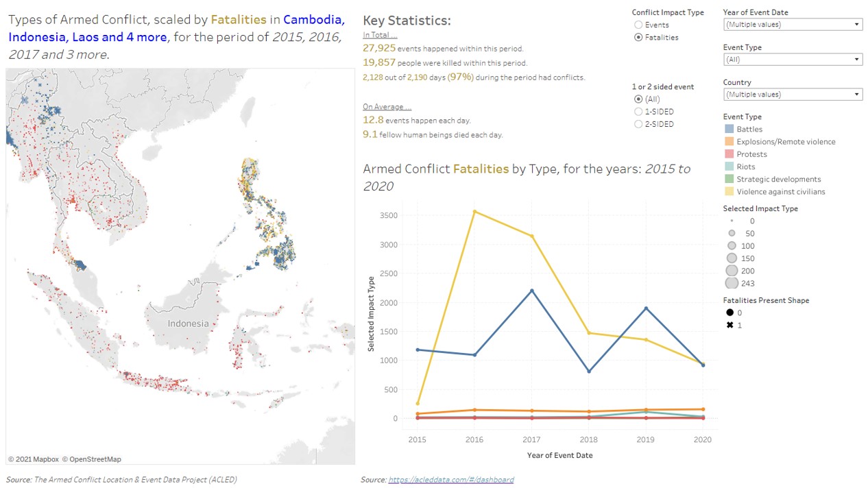Expand the Event Type filter dropdown
The width and height of the screenshot is (868, 488).
(793, 60)
